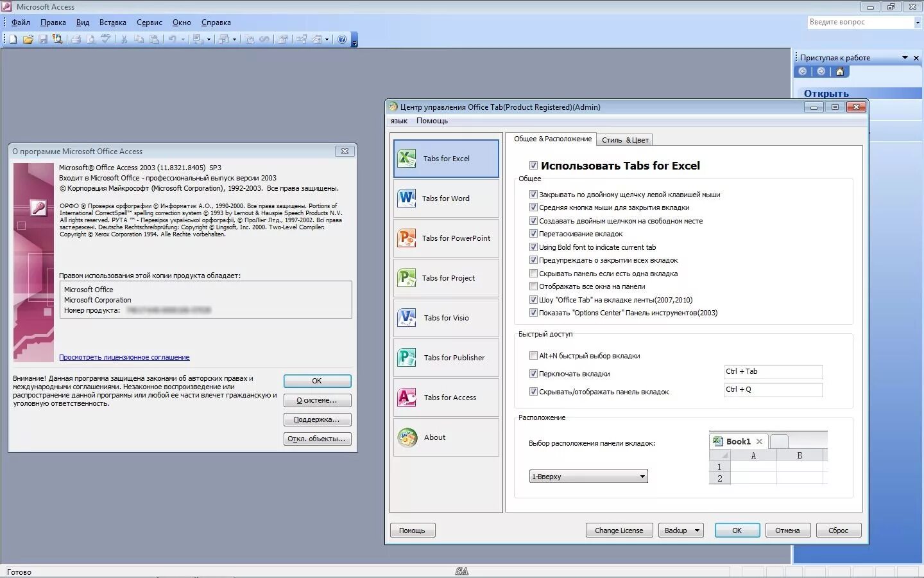The image size is (924, 578).
Task: Click the Откл. объекты... button
Action: point(317,439)
